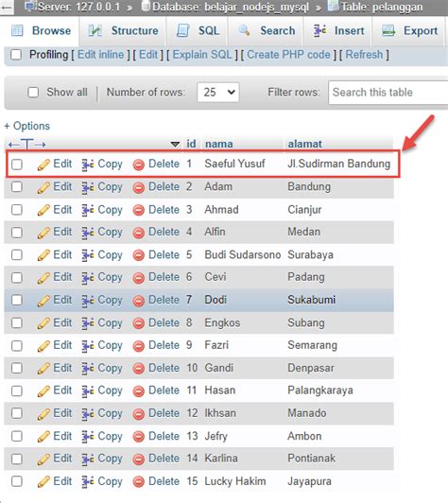Tick the Show all checkbox

[33, 93]
